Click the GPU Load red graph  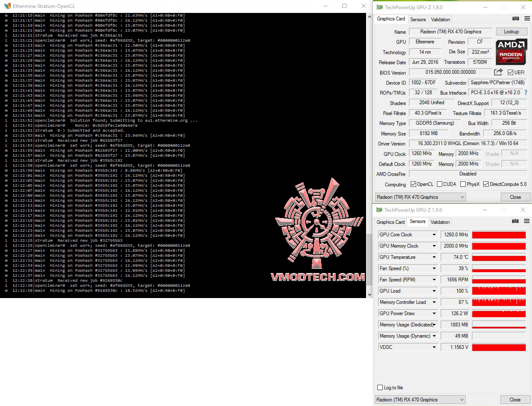click(499, 291)
